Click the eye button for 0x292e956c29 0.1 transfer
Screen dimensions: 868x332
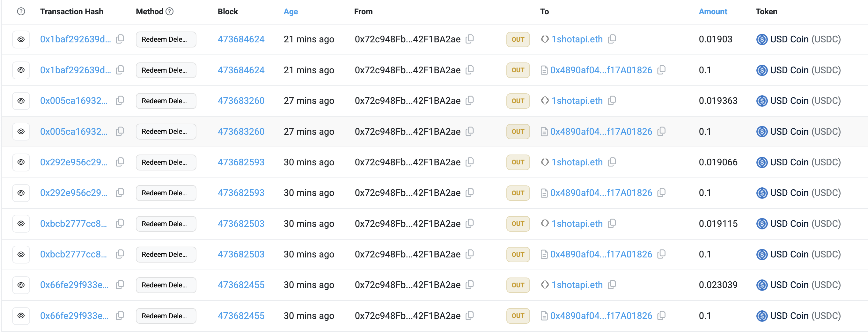21,192
